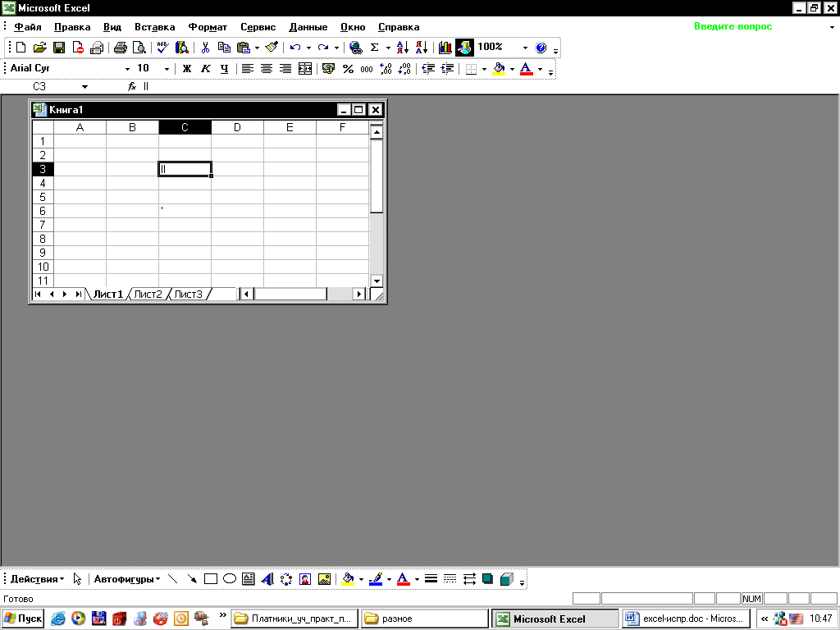Increase indent in the cell
Viewport: 840px width, 630px height.
(x=447, y=69)
